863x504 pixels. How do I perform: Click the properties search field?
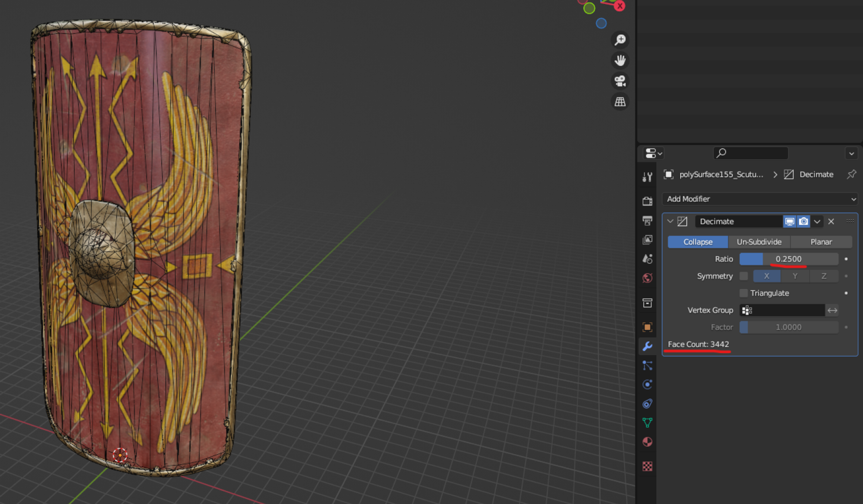751,153
